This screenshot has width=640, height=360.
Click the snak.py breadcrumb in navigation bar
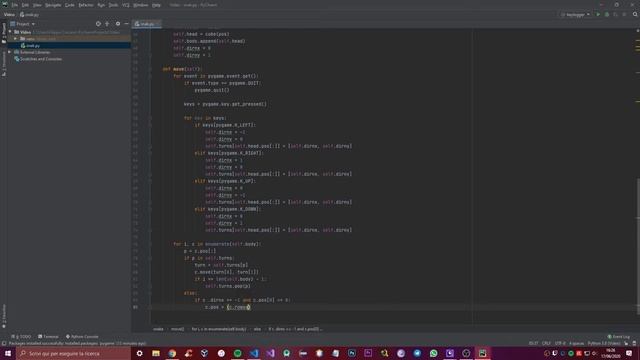point(29,15)
